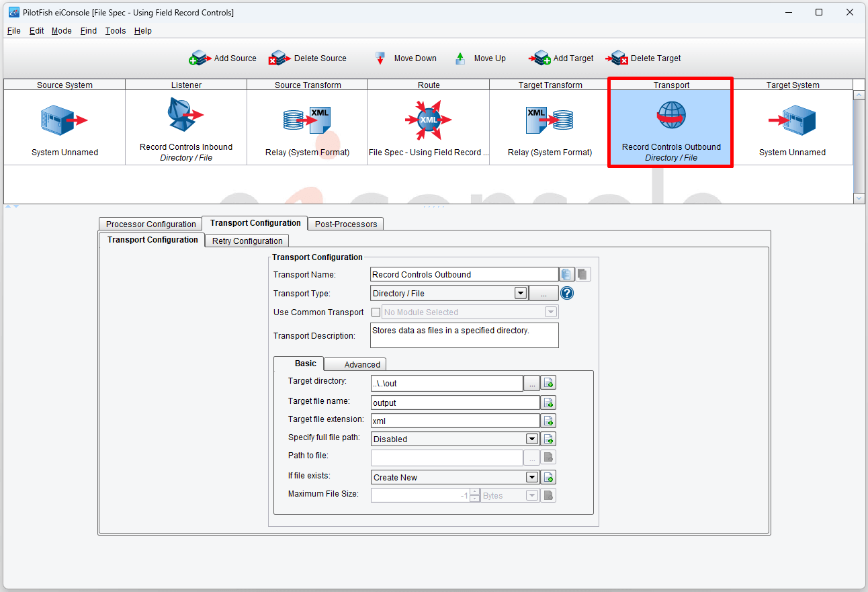Click the icon beside Target file extension
This screenshot has width=868, height=592.
[549, 421]
